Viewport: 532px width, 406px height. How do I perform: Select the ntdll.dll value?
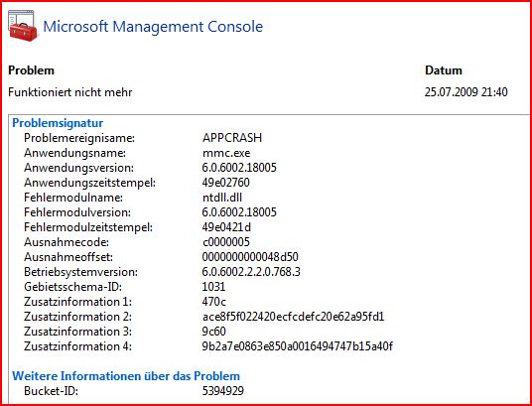pos(222,198)
